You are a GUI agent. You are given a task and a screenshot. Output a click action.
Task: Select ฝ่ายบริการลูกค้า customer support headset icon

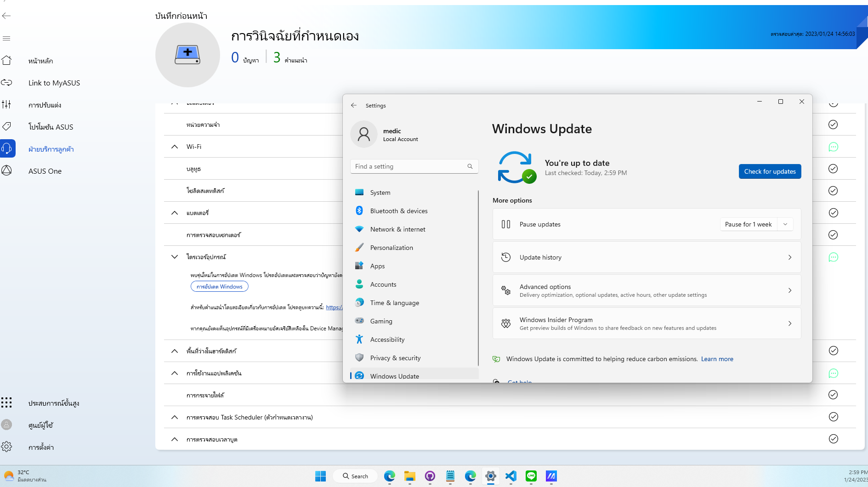click(7, 148)
